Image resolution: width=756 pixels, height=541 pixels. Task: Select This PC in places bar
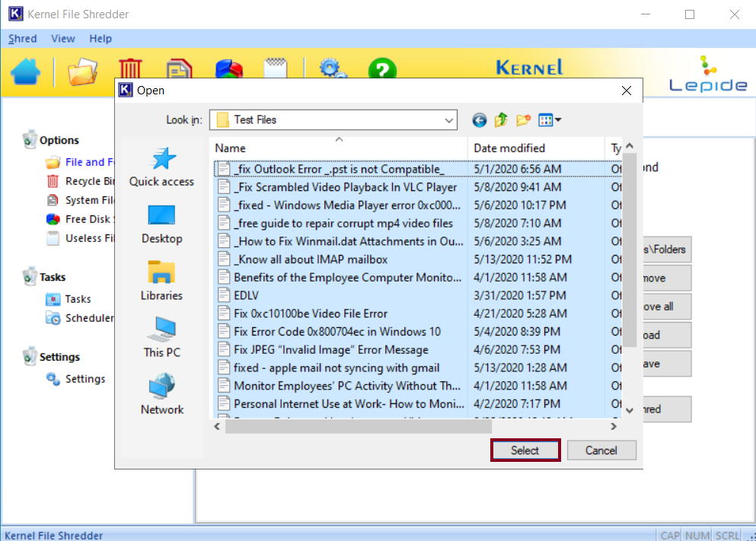(161, 338)
